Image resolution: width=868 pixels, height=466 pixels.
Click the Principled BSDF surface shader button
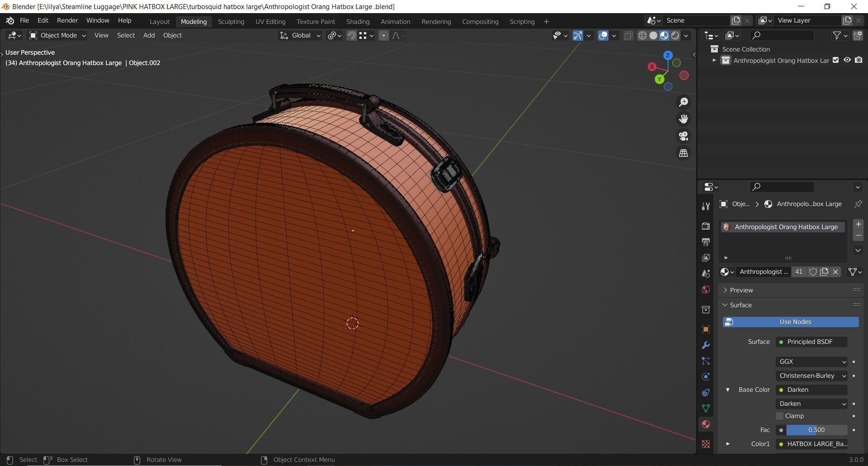811,342
